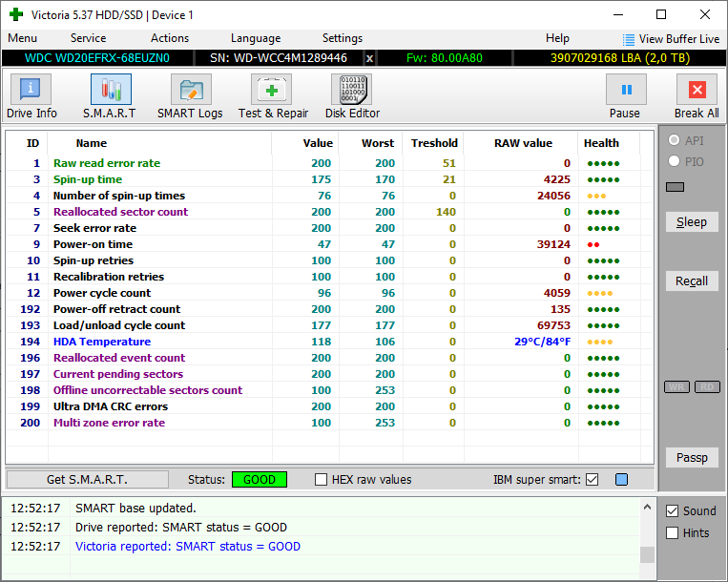Image resolution: width=728 pixels, height=582 pixels.
Task: Click the RAW value column header
Action: pos(523,143)
